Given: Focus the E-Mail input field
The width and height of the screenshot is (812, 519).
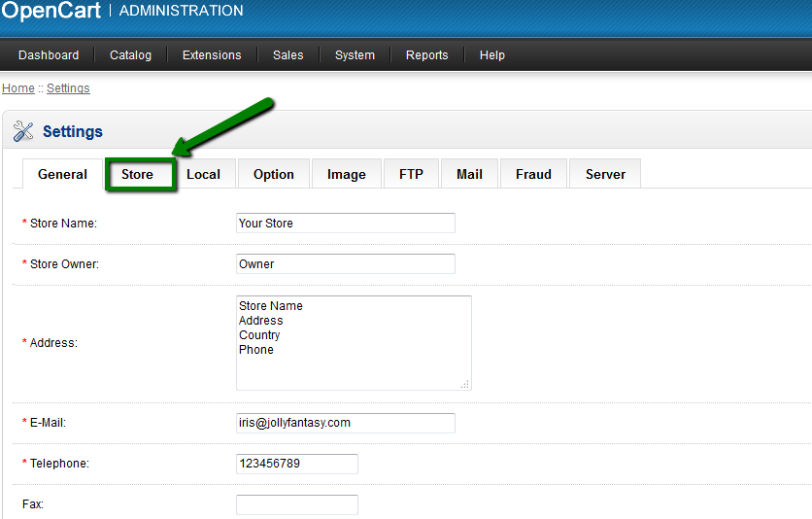Looking at the screenshot, I should click(346, 423).
